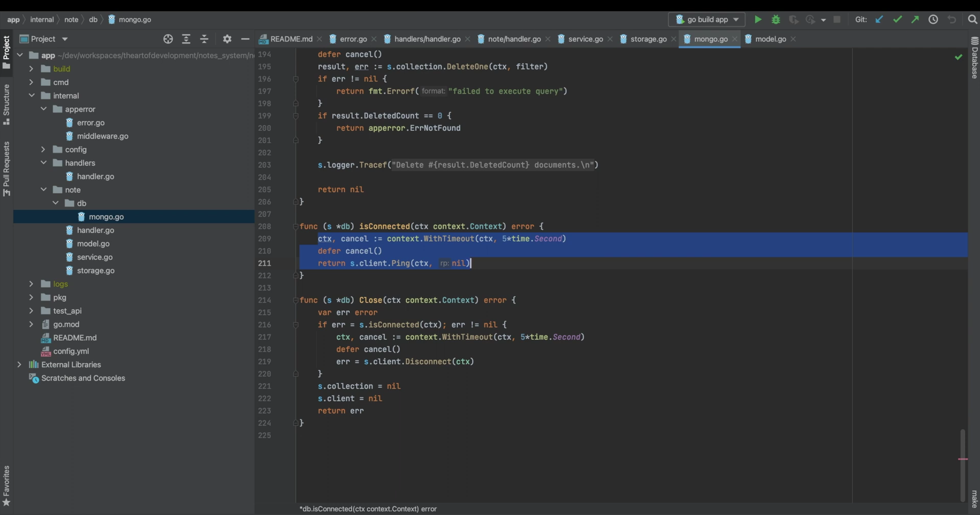
Task: Expand all in Project panel
Action: (186, 39)
